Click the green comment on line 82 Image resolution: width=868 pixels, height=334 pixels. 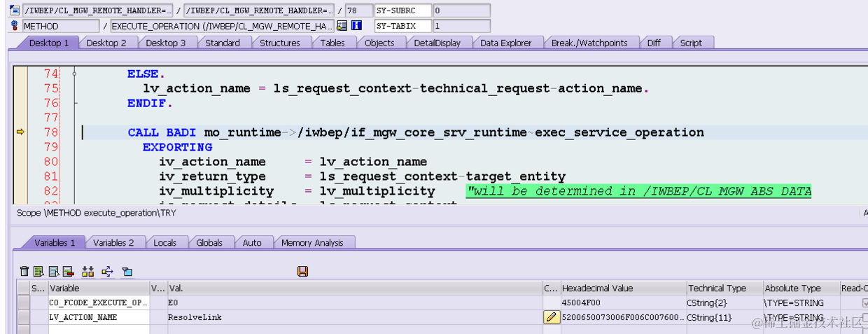click(639, 191)
